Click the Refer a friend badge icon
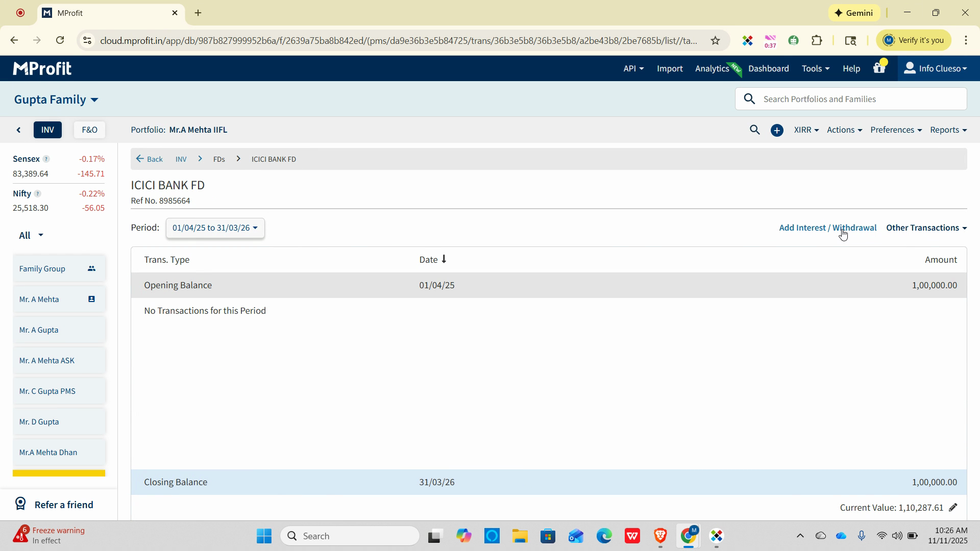Image resolution: width=980 pixels, height=551 pixels. (20, 504)
